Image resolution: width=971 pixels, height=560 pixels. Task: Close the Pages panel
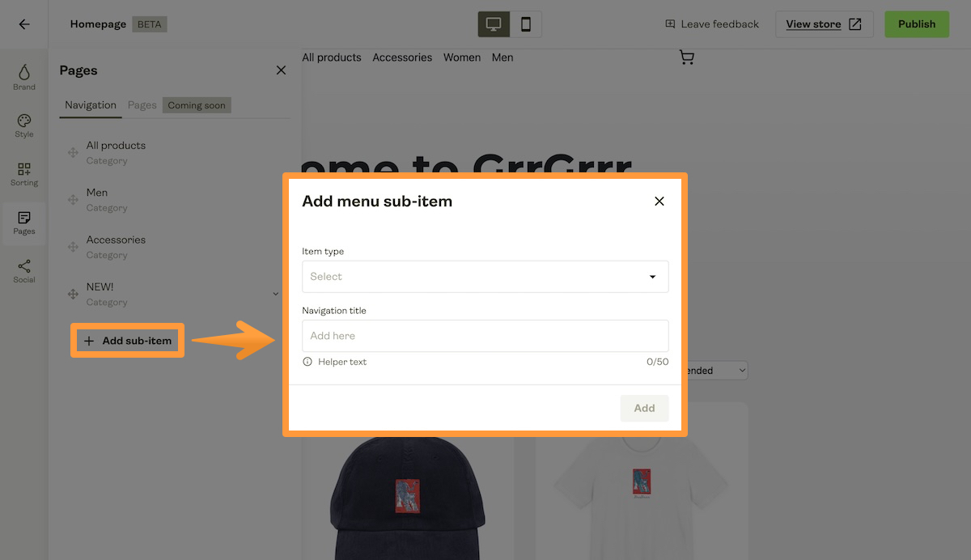281,70
